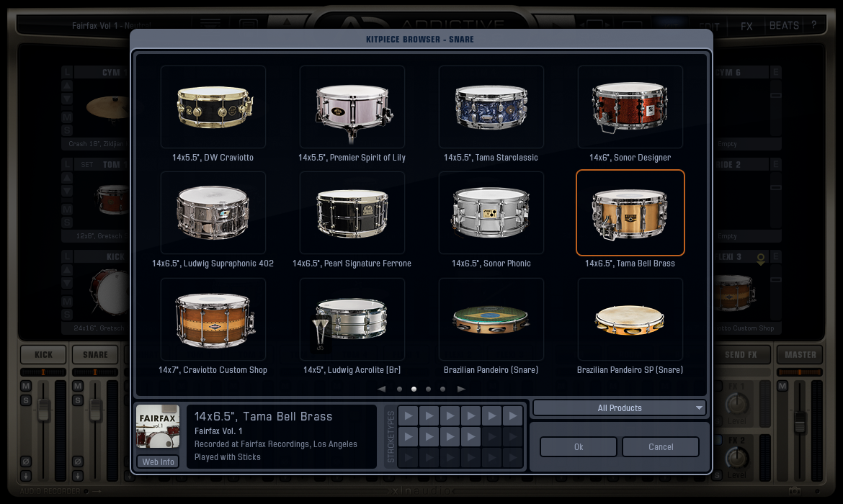Go to the previous kitpiece browser page arrow
This screenshot has height=504, width=843.
click(x=381, y=389)
